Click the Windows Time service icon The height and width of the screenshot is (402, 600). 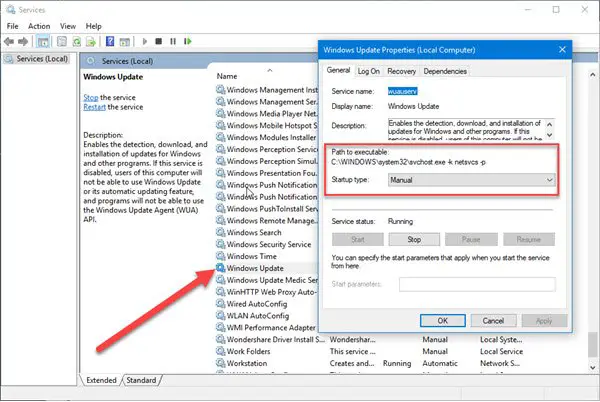(220, 256)
